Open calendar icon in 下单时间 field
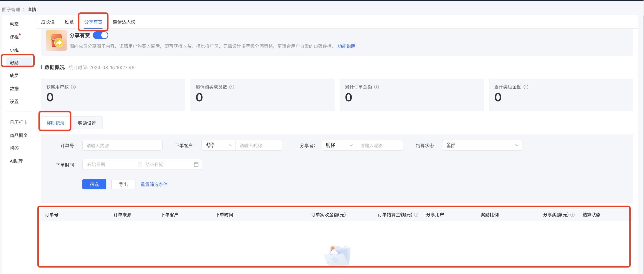Screen dimensions: 644x274 [x=196, y=164]
